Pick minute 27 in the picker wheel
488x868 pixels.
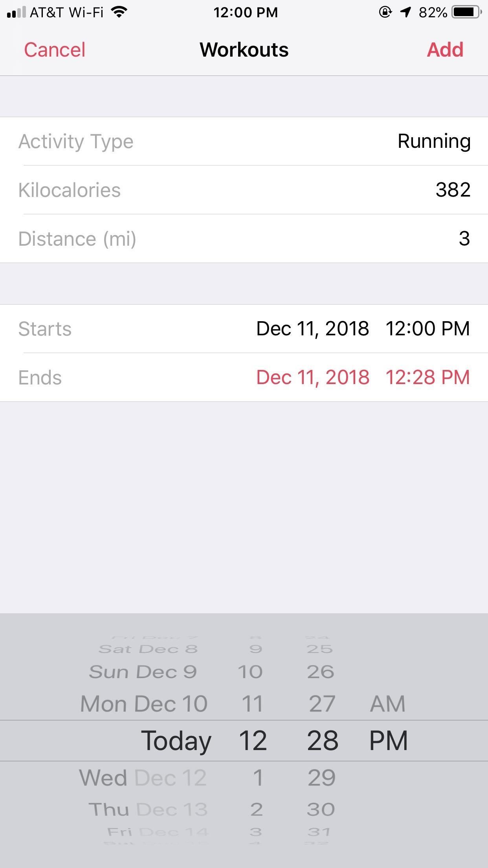322,704
